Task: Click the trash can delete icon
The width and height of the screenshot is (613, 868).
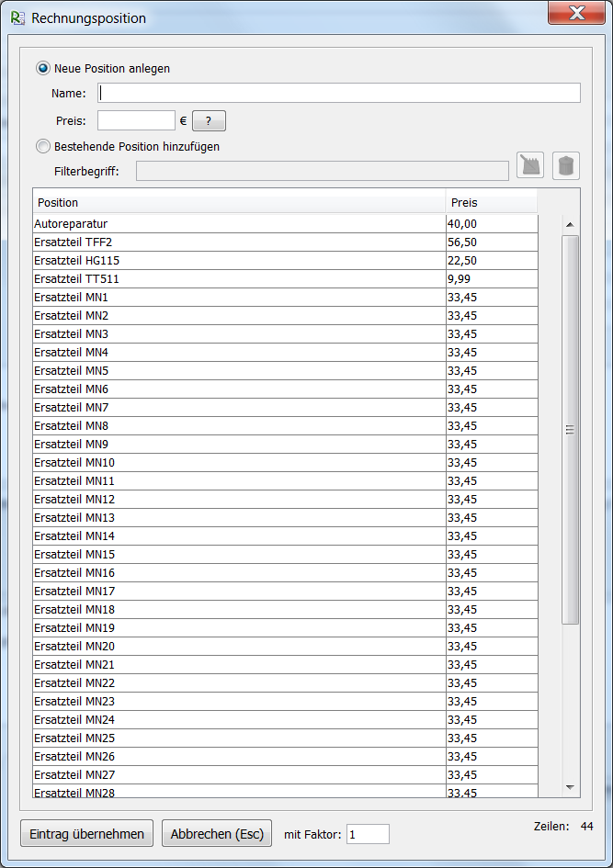Action: pyautogui.click(x=566, y=165)
